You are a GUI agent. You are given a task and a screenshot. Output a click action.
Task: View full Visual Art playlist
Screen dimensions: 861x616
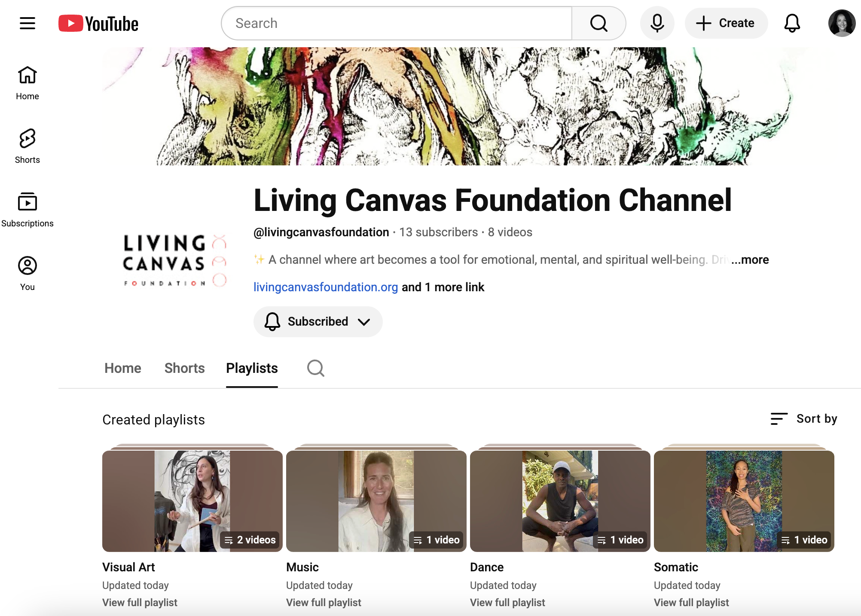(x=140, y=602)
